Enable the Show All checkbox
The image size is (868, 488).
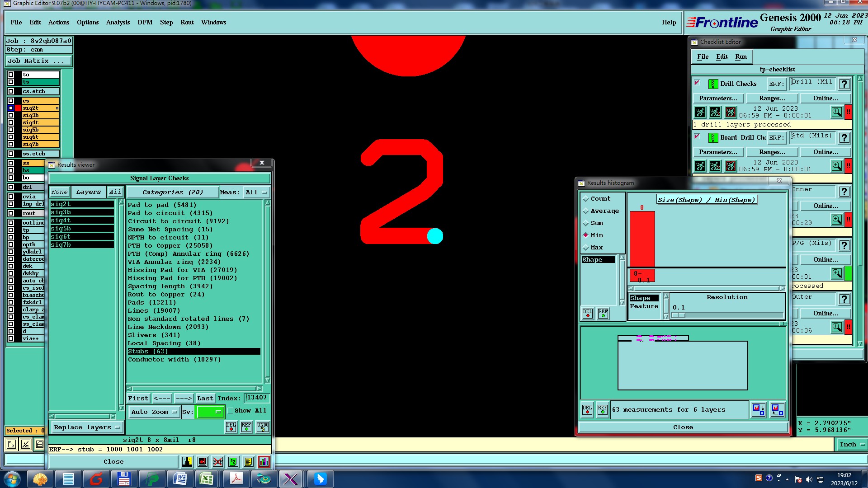click(x=231, y=411)
